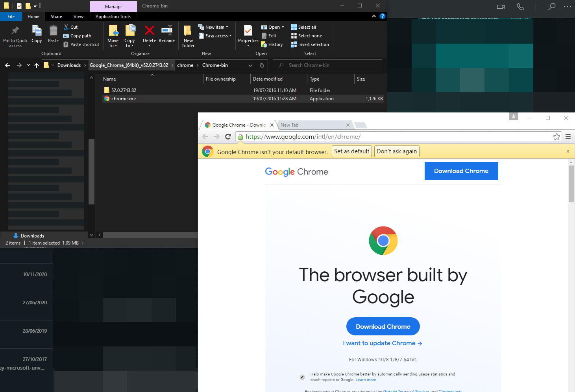The width and height of the screenshot is (575, 392).
Task: Open Chrome hamburger menu
Action: 568,136
